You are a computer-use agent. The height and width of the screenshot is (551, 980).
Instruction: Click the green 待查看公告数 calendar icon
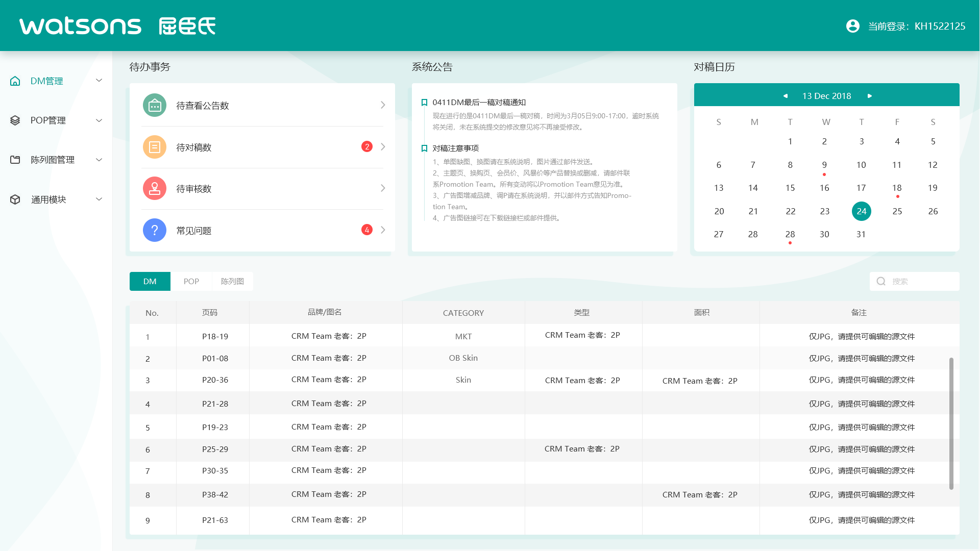point(155,106)
